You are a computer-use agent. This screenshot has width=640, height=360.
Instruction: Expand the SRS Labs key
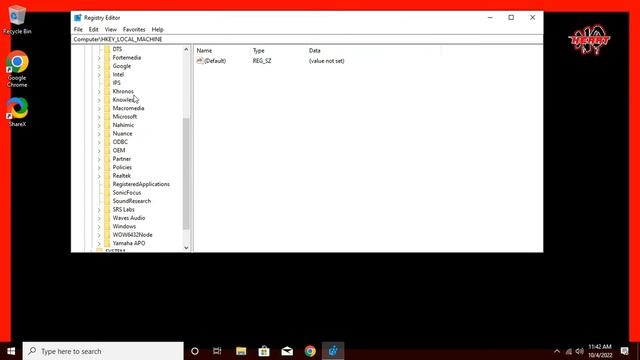pos(99,210)
